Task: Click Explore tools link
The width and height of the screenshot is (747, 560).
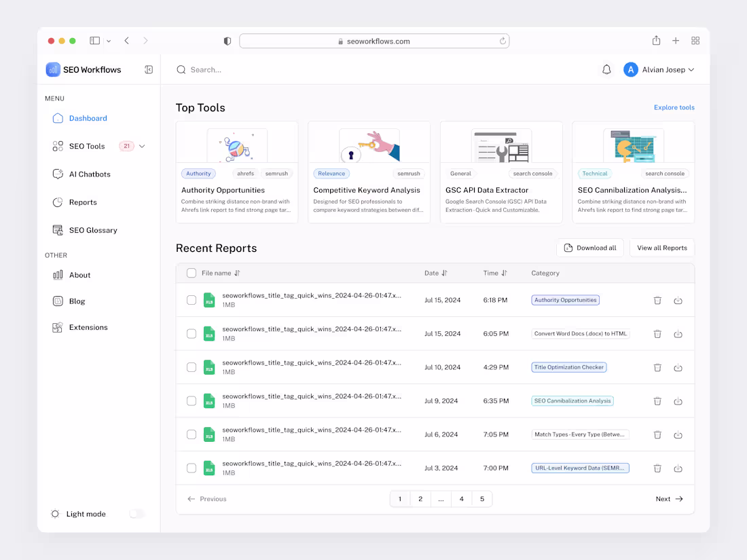Action: (674, 107)
